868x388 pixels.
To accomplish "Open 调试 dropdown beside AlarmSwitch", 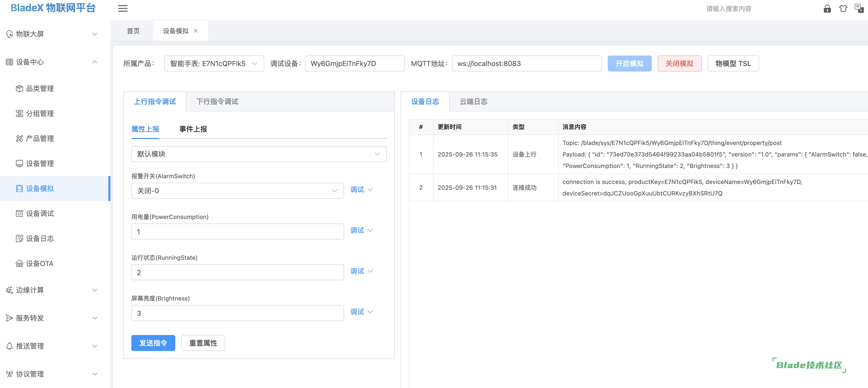I will click(361, 189).
